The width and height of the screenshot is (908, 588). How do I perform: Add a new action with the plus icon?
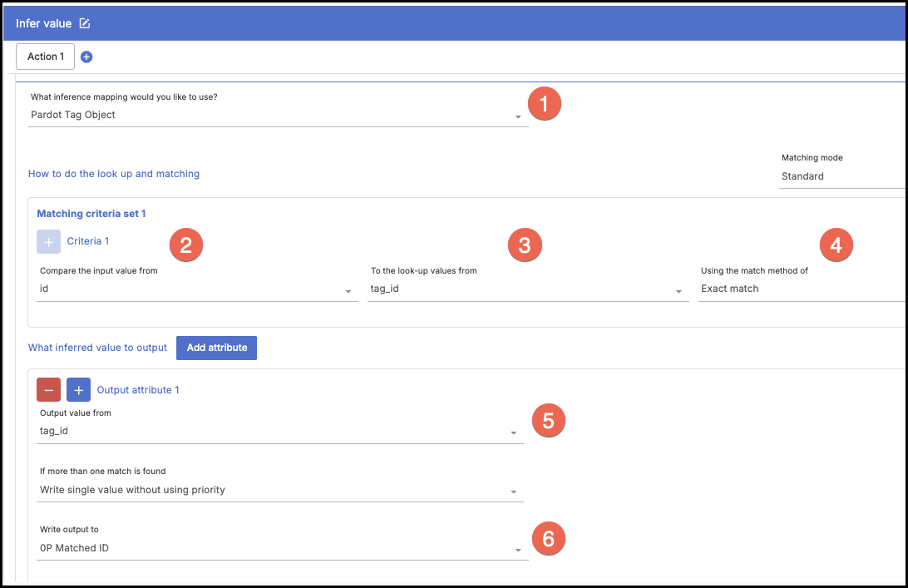coord(86,57)
